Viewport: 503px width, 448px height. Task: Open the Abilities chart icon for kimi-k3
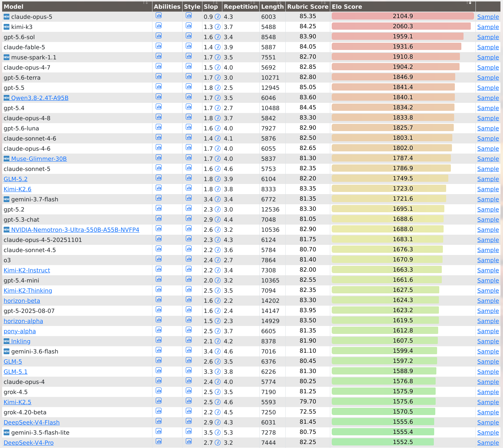tap(159, 26)
